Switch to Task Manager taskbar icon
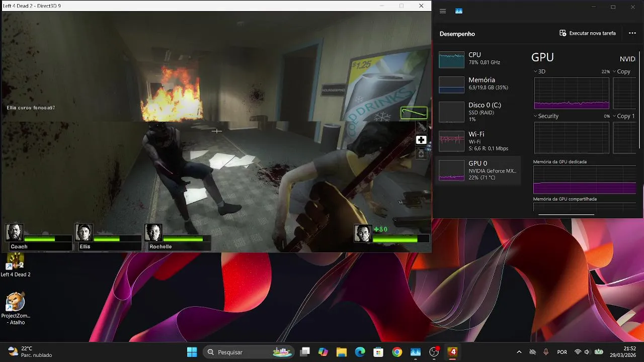Viewport: 644px width, 362px height. pos(416,352)
